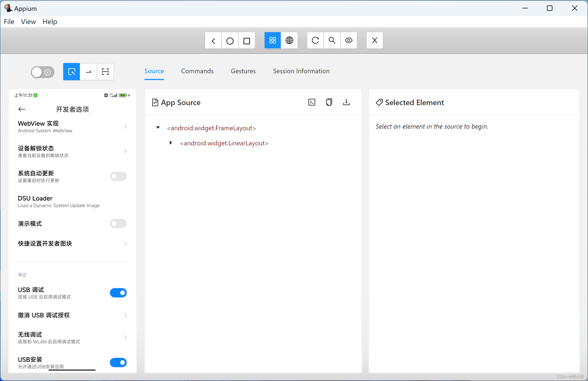Screen dimensions: 588x381
Task: Switch to the Commands tab
Action: click(197, 71)
